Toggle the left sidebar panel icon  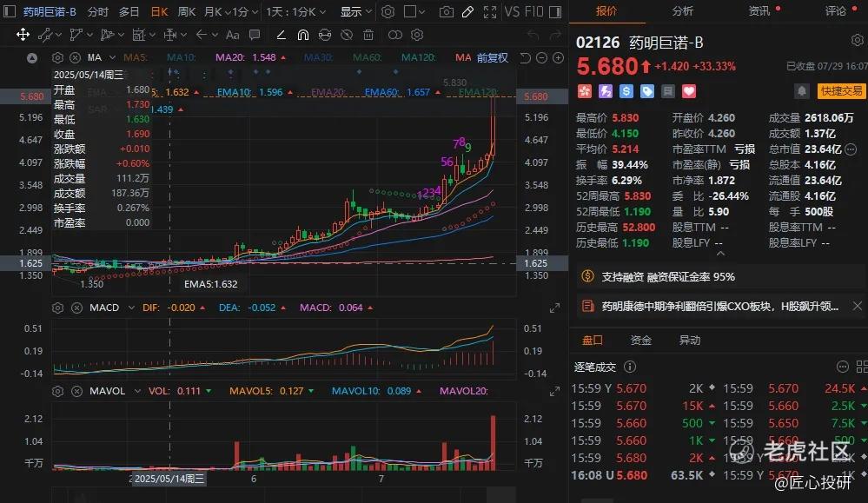point(10,11)
